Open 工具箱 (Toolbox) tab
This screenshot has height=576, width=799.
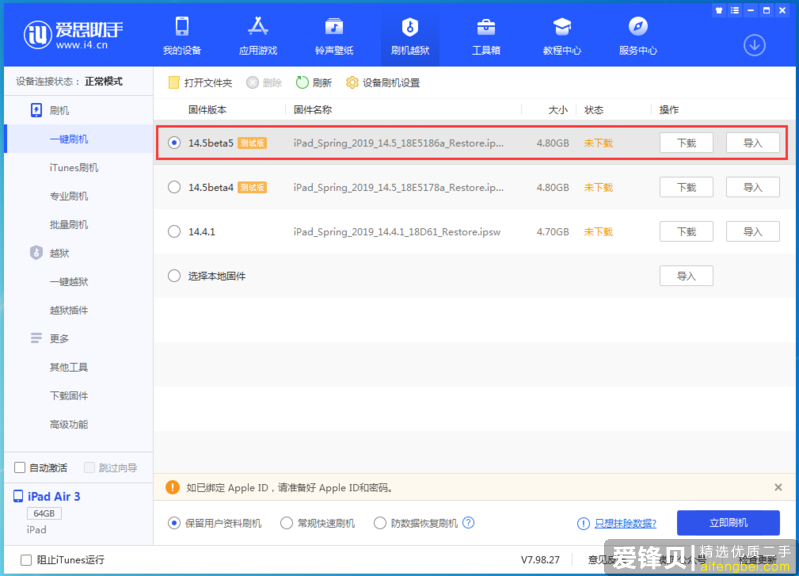[486, 35]
